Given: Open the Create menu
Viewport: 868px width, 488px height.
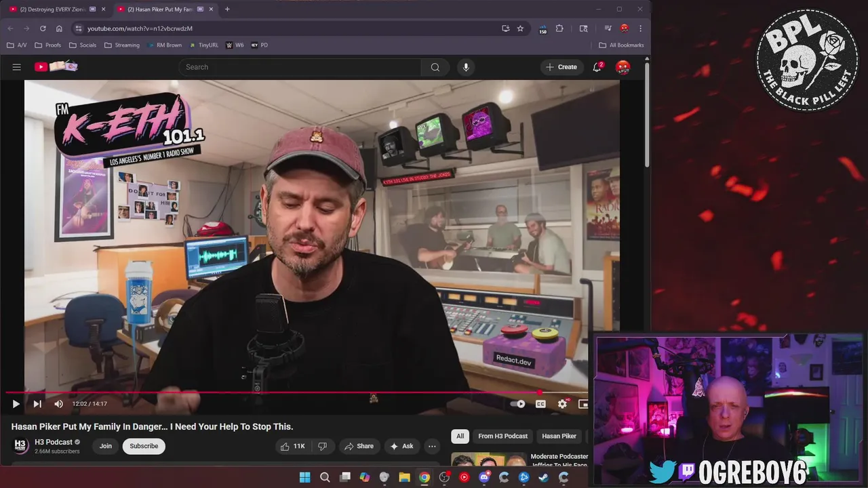Looking at the screenshot, I should click(561, 67).
